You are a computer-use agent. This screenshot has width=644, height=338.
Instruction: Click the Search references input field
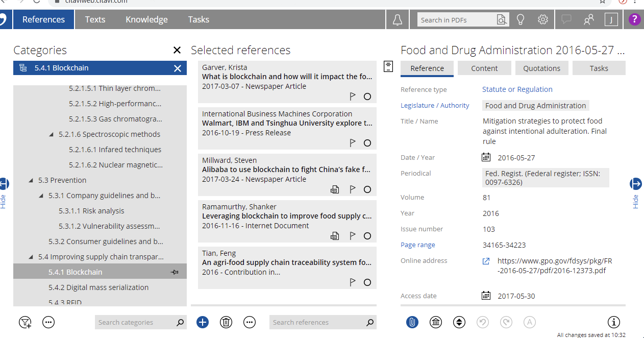tap(318, 322)
